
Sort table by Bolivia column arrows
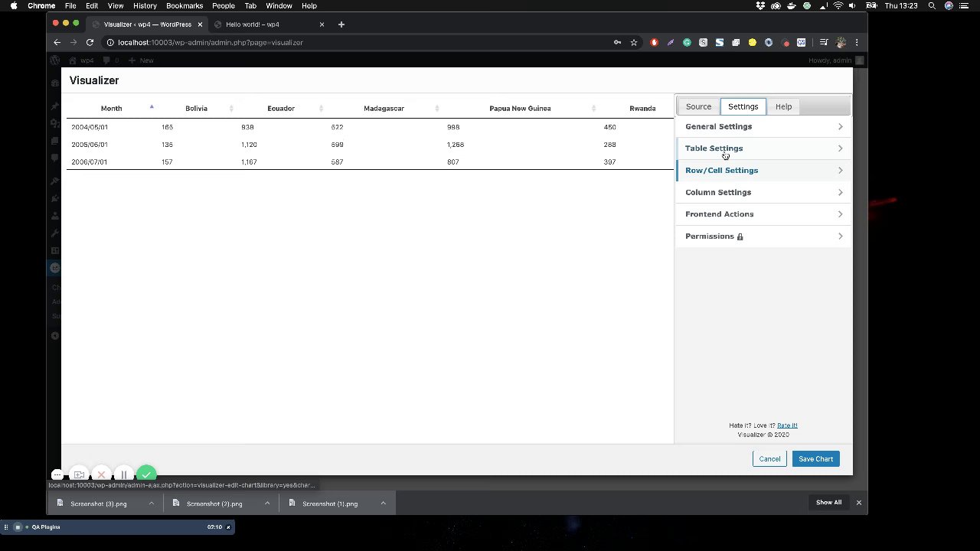(231, 108)
